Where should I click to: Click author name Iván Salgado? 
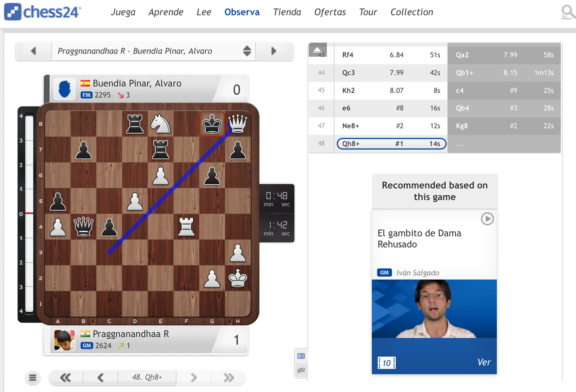pos(418,273)
